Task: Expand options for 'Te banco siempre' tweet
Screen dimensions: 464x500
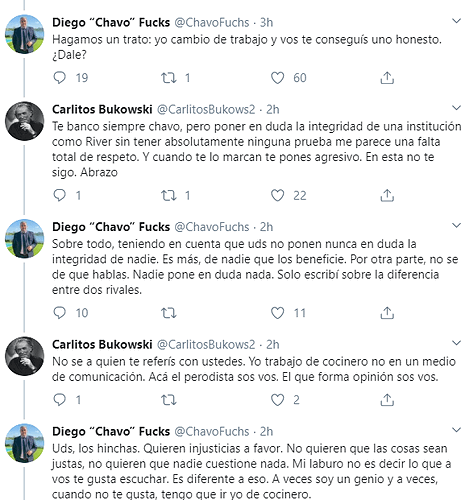Action: (x=456, y=108)
